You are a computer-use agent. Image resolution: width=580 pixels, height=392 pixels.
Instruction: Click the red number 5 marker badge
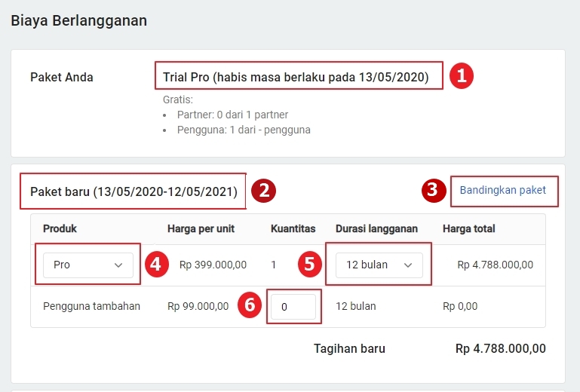point(309,265)
